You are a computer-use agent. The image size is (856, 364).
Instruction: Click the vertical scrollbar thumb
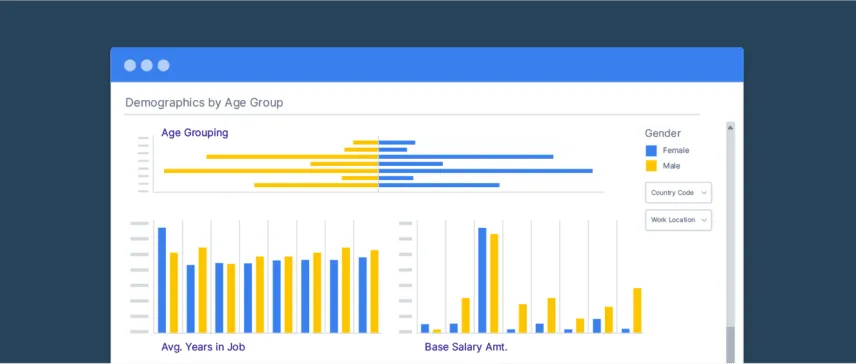730,344
